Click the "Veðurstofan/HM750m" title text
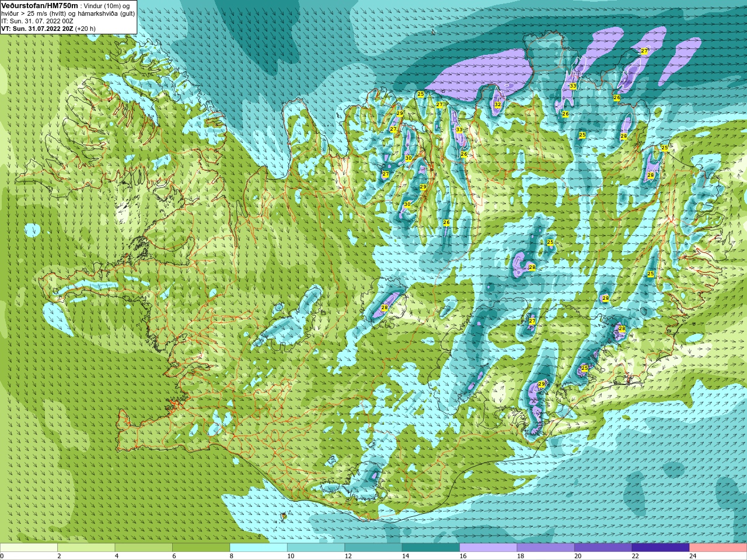747x560 pixels. point(40,5)
